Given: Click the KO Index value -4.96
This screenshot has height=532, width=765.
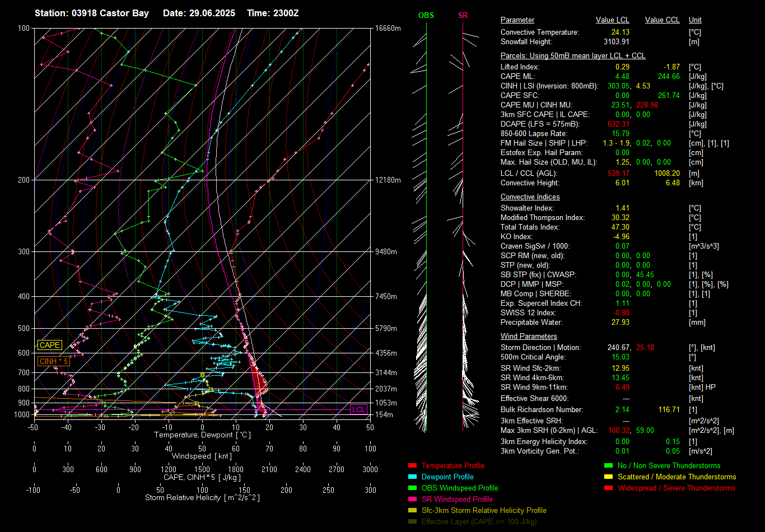Looking at the screenshot, I should click(x=621, y=236).
